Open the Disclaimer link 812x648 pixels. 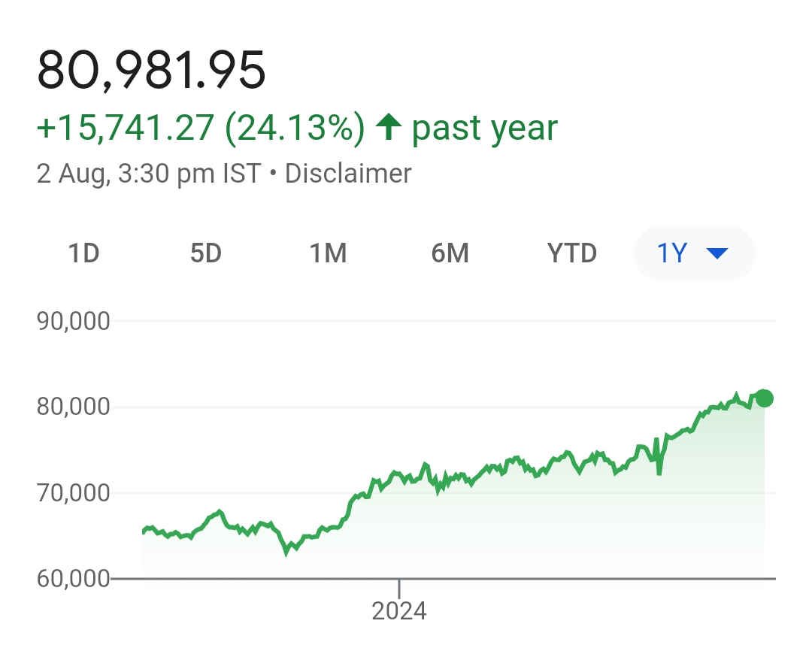(x=348, y=174)
